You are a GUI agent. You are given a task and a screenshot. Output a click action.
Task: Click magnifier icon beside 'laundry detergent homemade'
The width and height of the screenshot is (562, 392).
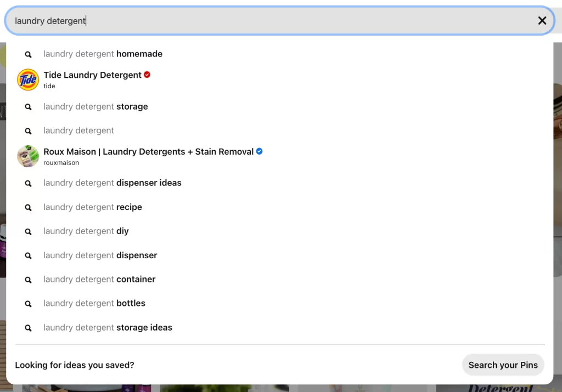(28, 54)
